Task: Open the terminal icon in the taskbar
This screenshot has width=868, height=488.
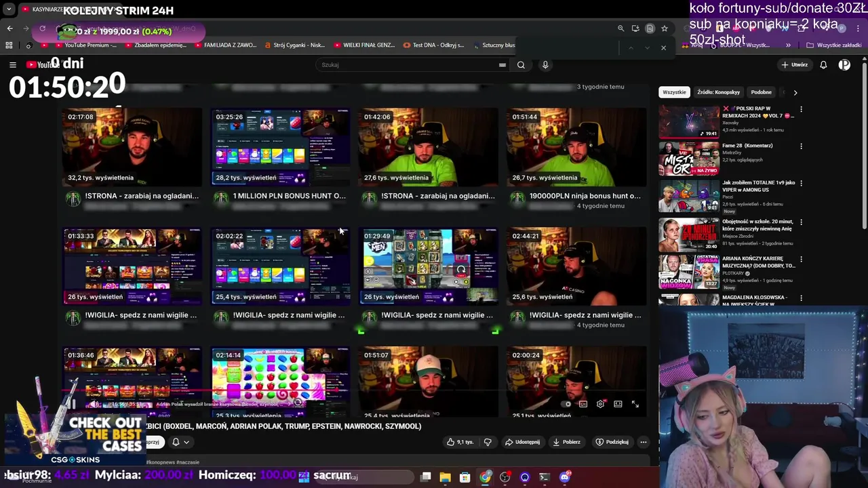Action: (545, 477)
